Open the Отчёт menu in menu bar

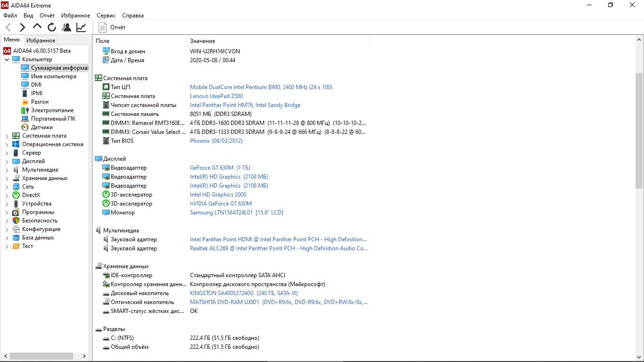(47, 16)
